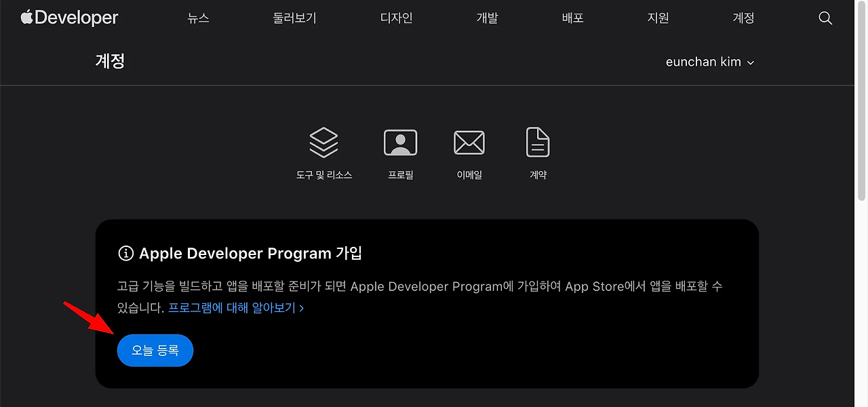Click the Apple Developer logo
Viewport: 868px width, 407px height.
tap(69, 18)
